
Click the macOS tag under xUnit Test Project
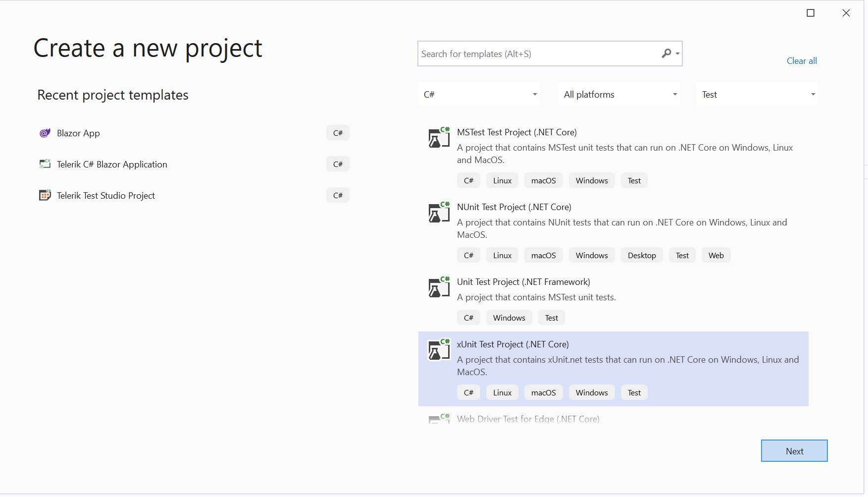click(x=543, y=392)
